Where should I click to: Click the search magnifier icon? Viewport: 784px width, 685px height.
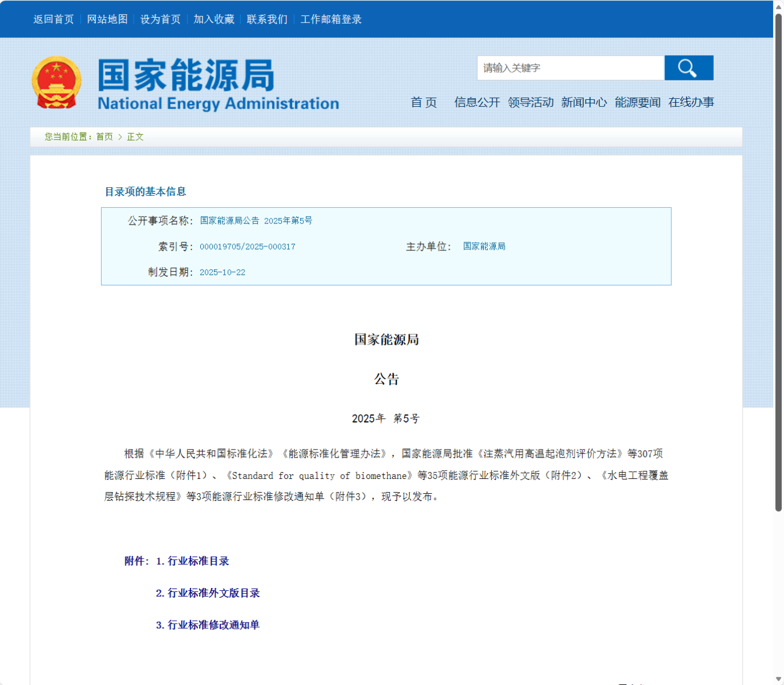(688, 67)
